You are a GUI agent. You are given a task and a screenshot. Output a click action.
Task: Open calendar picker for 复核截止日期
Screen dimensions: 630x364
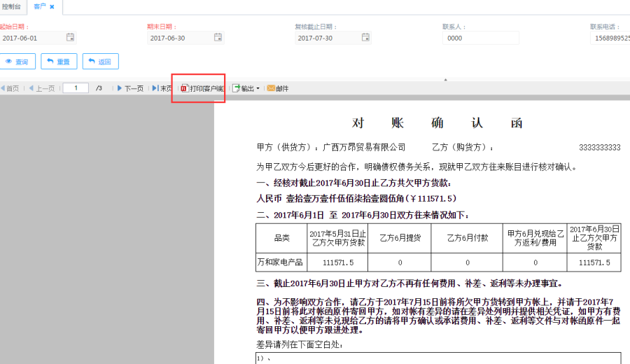click(365, 38)
